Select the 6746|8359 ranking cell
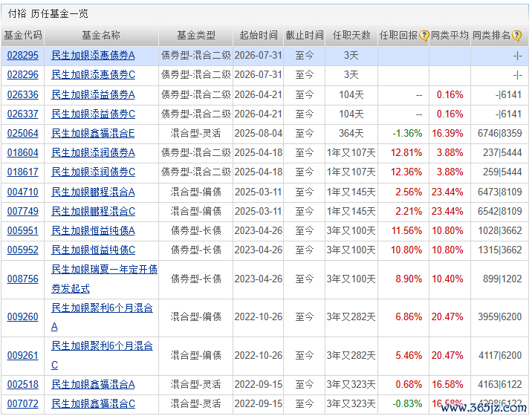Screen dimensions: 532x419 [x=500, y=133]
